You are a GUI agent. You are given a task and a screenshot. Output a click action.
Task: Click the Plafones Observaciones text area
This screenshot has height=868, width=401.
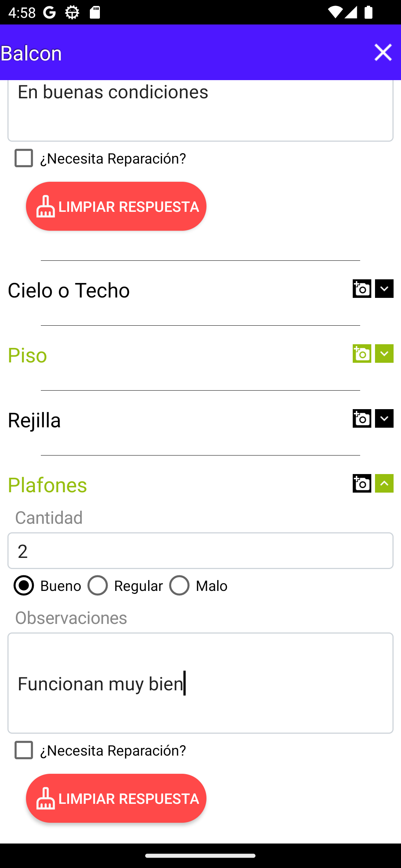200,683
